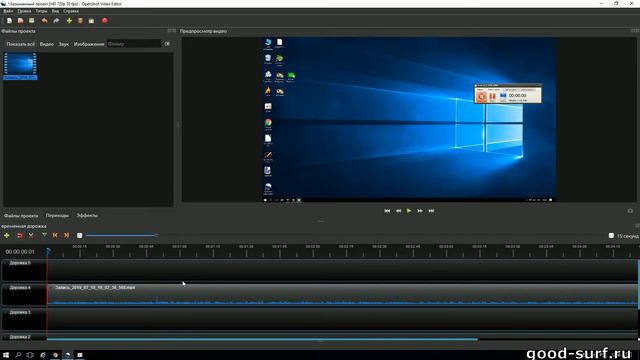Rewind the video preview

(x=398, y=211)
